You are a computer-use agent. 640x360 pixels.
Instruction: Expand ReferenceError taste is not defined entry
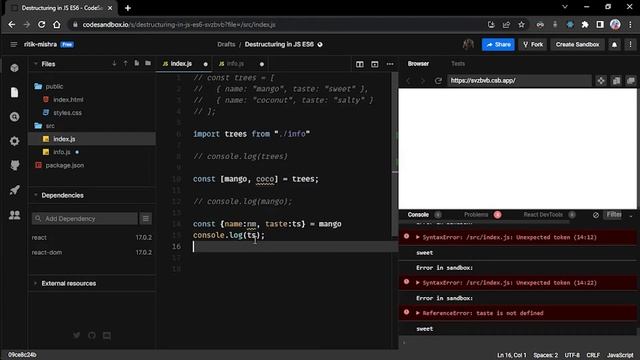[418, 313]
